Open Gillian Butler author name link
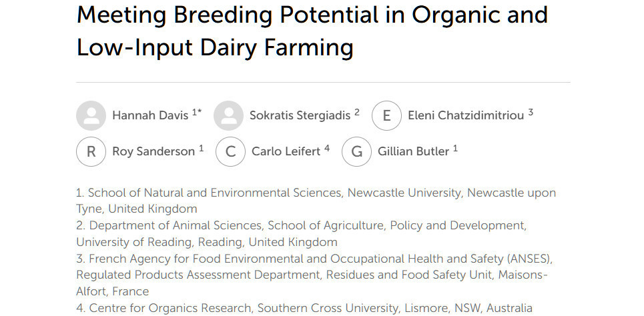 tap(413, 151)
